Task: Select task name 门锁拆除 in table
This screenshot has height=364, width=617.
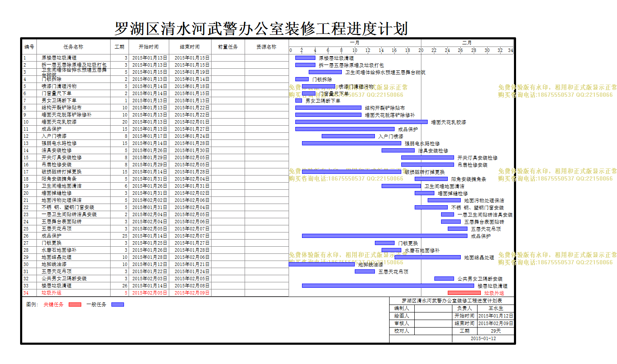Action: [51, 79]
